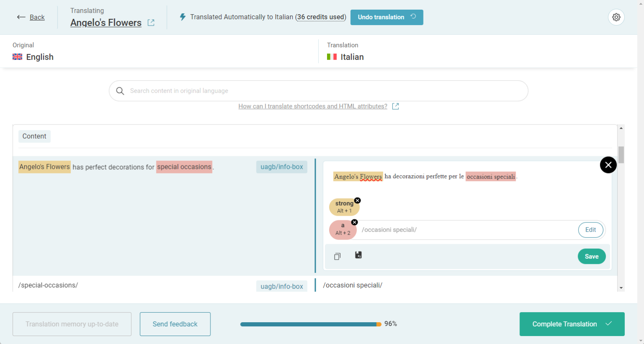644x344 pixels.
Task: Copy the original sentence to clipboard
Action: [337, 256]
